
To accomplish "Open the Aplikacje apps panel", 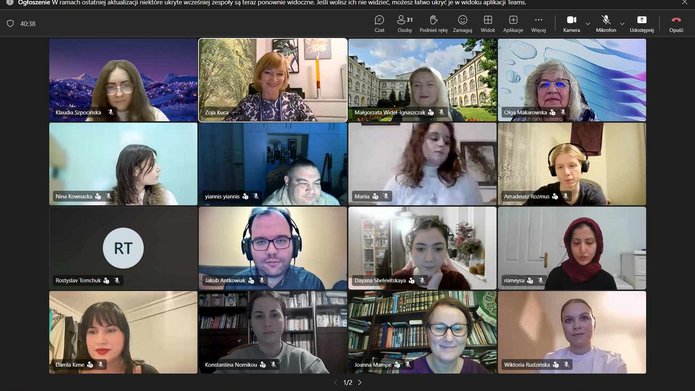I will pos(513,23).
